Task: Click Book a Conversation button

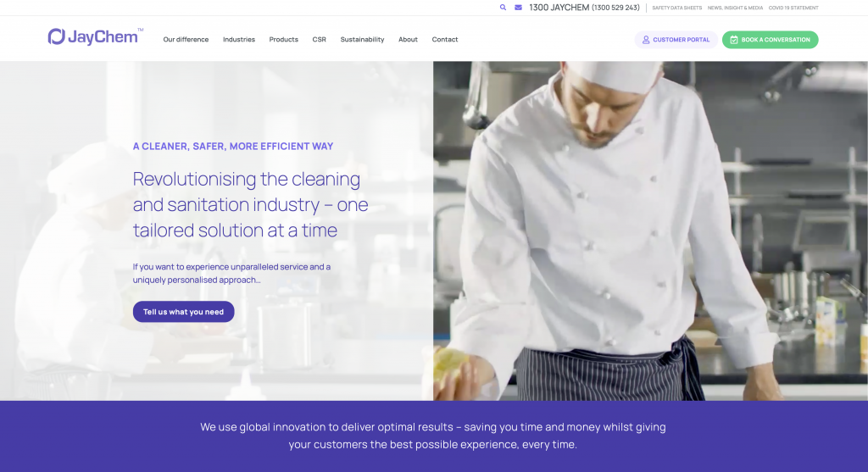Action: tap(770, 40)
